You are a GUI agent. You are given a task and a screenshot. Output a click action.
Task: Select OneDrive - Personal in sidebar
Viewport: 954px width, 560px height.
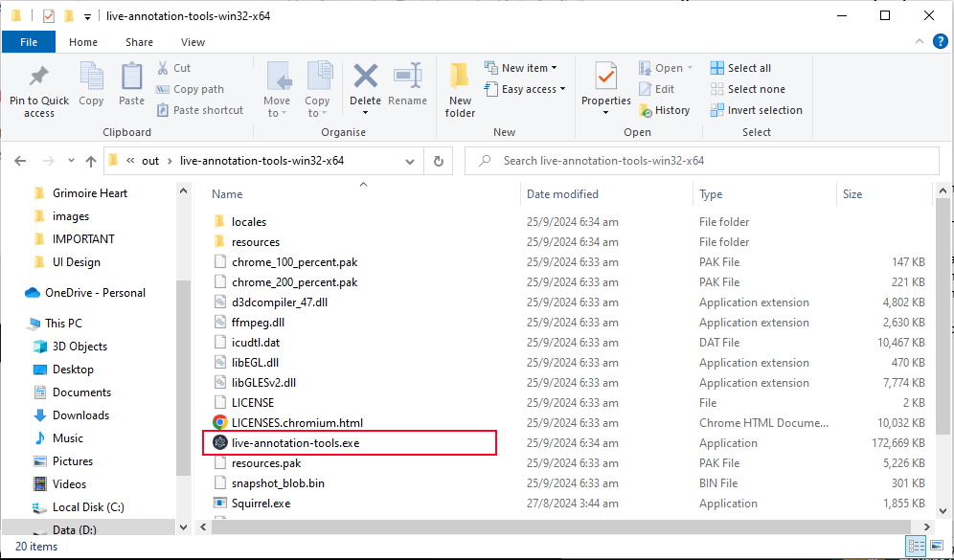tap(95, 293)
